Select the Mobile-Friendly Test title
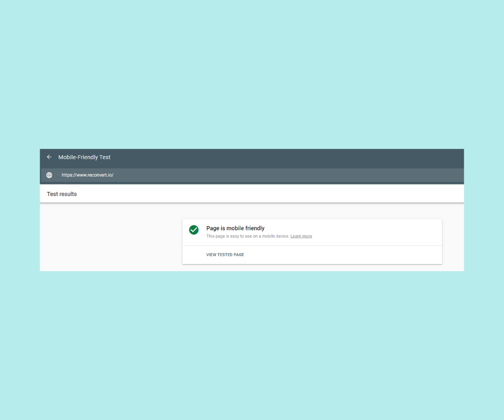504x420 pixels. [84, 157]
